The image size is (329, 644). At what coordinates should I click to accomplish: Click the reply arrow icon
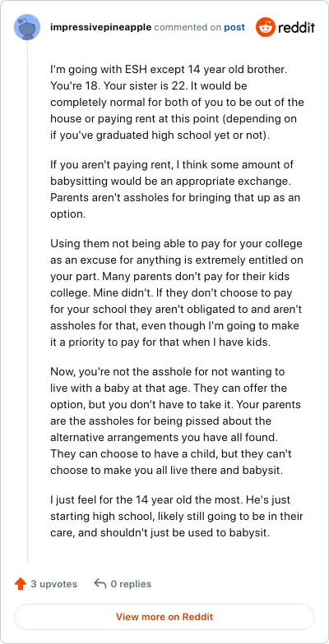pyautogui.click(x=100, y=583)
